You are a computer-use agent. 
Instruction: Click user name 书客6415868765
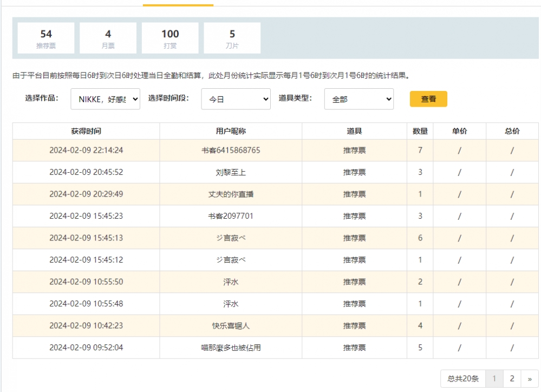[231, 150]
